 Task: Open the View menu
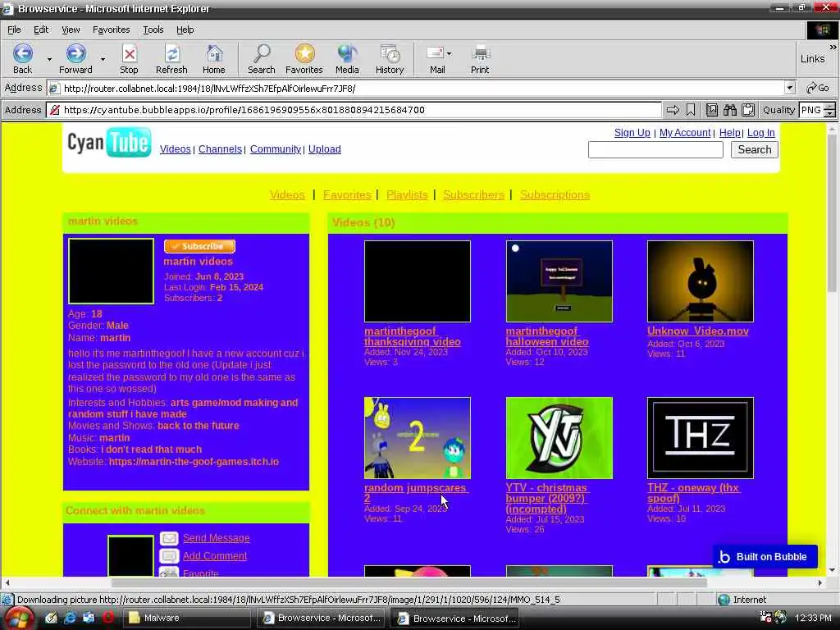coord(71,30)
